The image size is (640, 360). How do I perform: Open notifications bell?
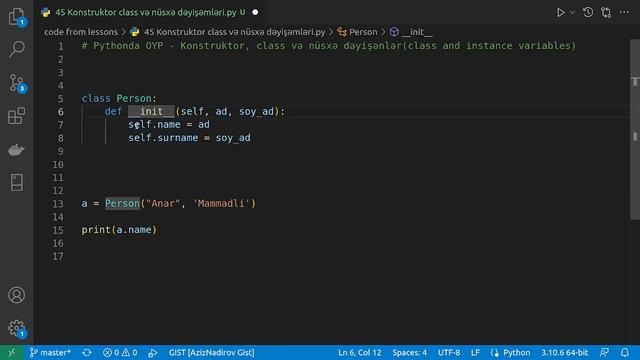pos(624,353)
